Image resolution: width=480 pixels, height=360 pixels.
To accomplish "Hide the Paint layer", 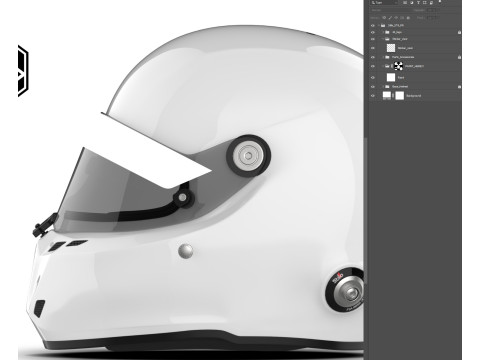I will pyautogui.click(x=373, y=78).
